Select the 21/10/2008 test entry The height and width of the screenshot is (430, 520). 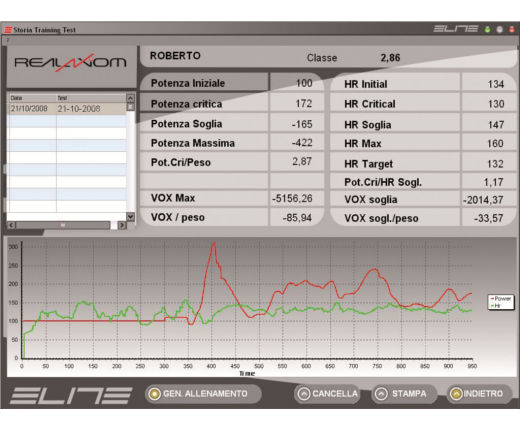[67, 109]
